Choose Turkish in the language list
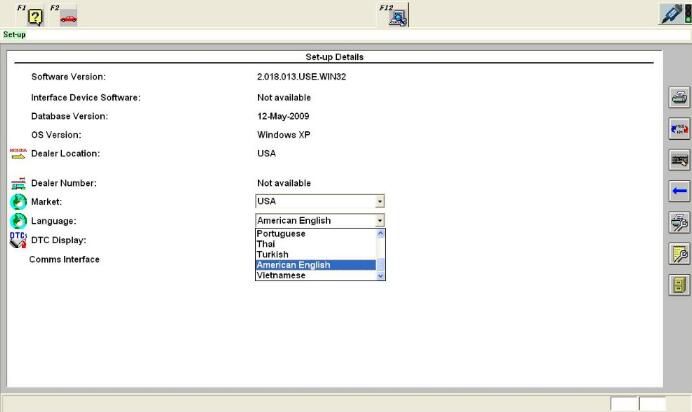This screenshot has height=412, width=692. (272, 255)
